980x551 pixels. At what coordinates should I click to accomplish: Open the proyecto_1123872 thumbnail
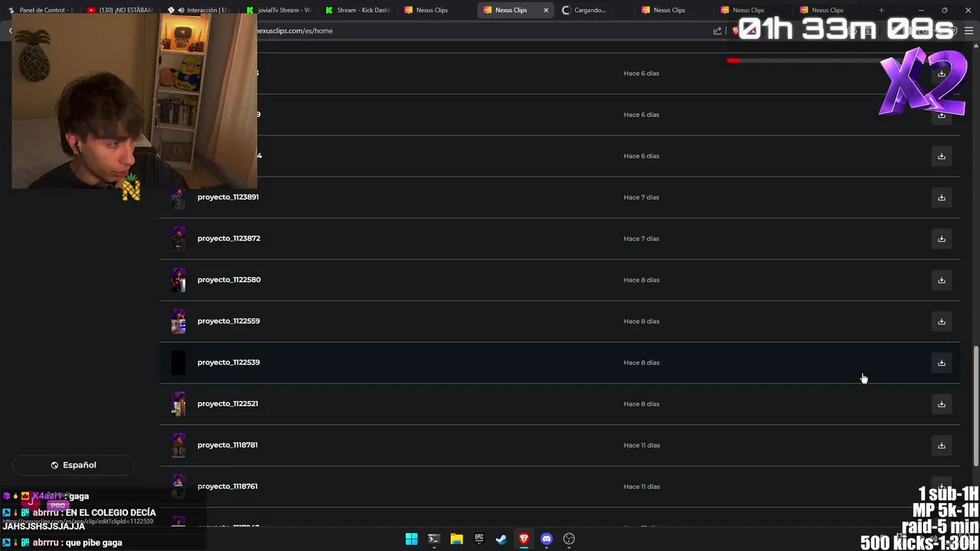point(178,239)
